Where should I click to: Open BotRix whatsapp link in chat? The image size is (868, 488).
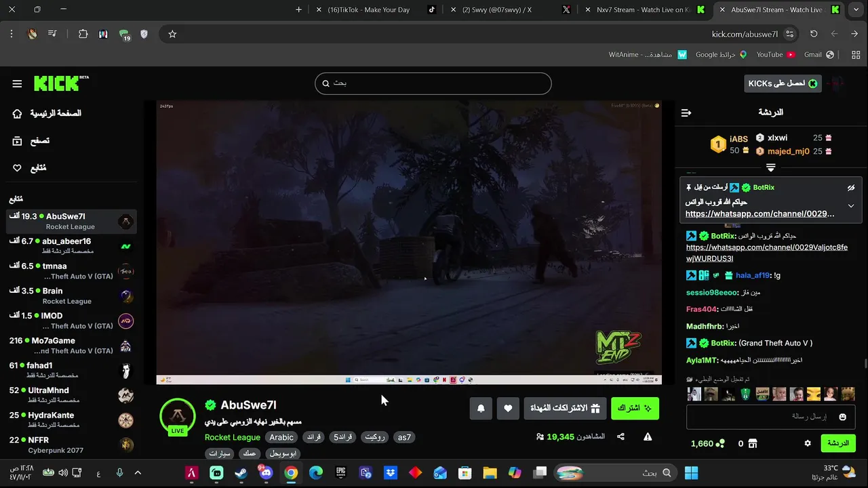[x=767, y=253]
